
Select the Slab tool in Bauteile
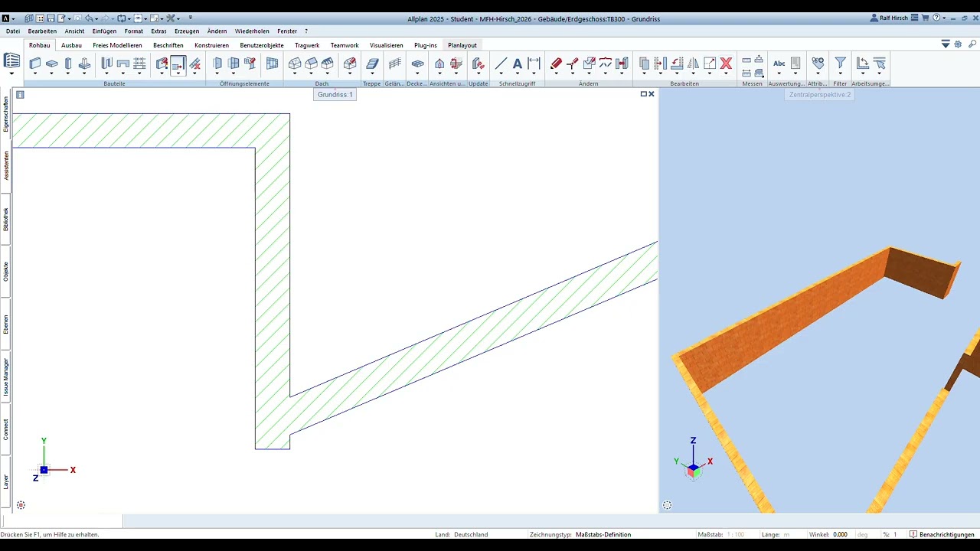[52, 64]
